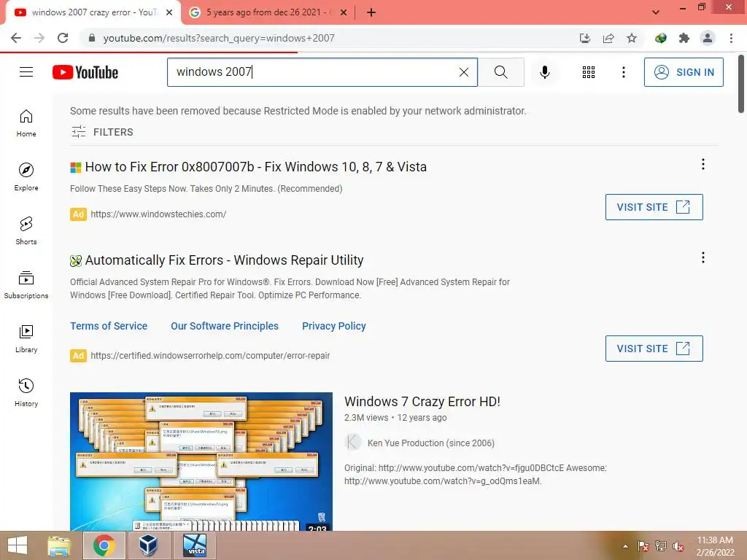Screen dimensions: 747x560
Task: Open the Our Software Principles link
Action: click(225, 326)
